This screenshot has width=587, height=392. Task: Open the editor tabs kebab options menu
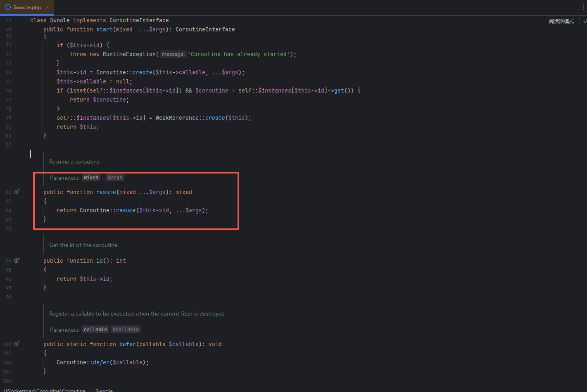tap(583, 7)
